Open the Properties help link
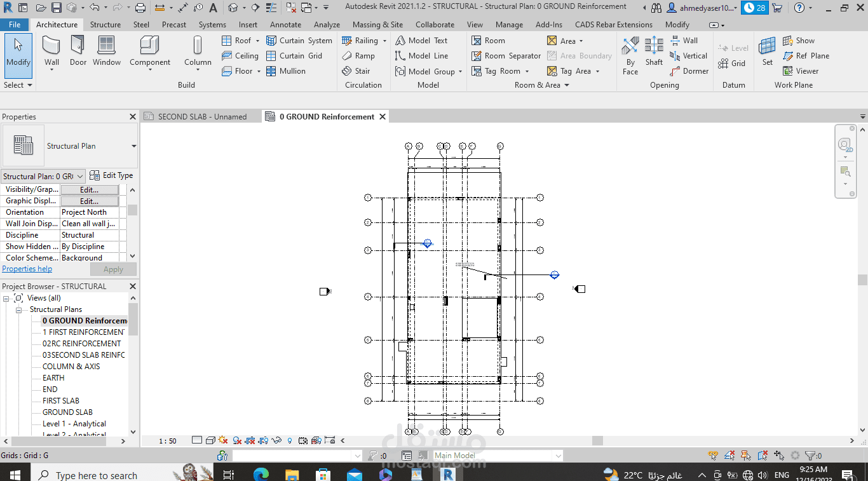Viewport: 868px width, 481px height. [x=27, y=269]
